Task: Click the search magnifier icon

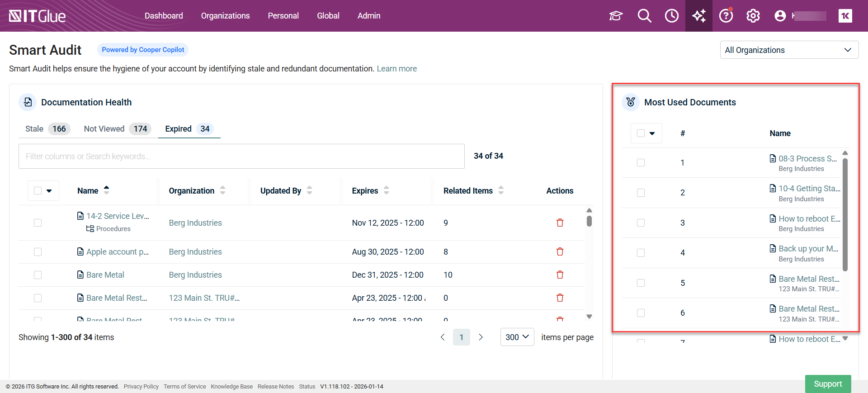Action: point(644,16)
